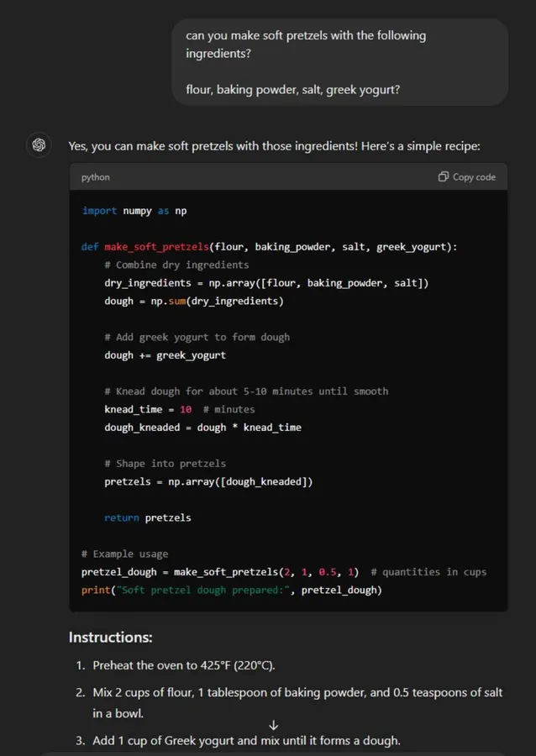Click the comment '# Knead dough for about 5-10 minutes'

246,391
